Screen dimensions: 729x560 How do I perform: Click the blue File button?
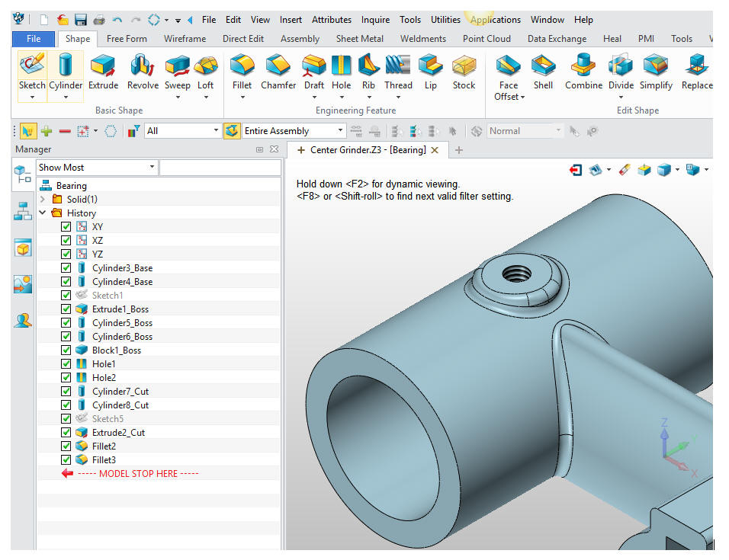(34, 39)
